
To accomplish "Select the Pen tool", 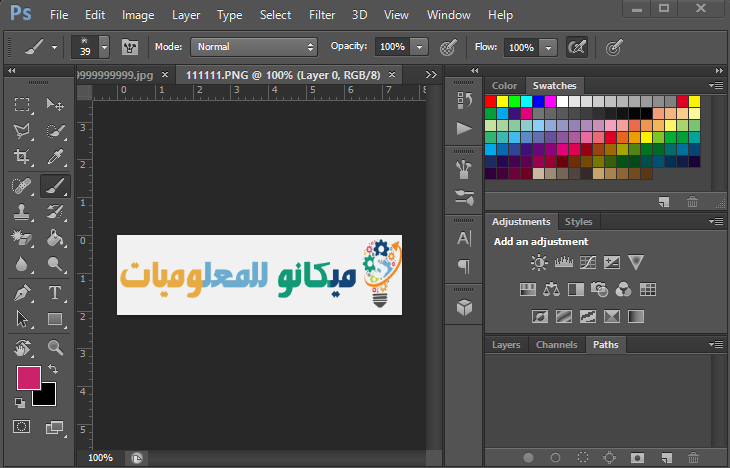I will pyautogui.click(x=22, y=293).
